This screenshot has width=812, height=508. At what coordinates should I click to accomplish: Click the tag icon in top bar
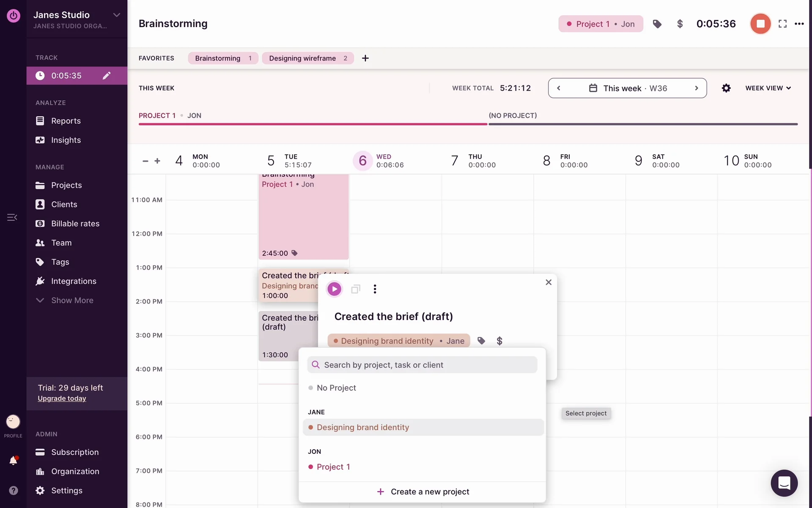pyautogui.click(x=657, y=24)
